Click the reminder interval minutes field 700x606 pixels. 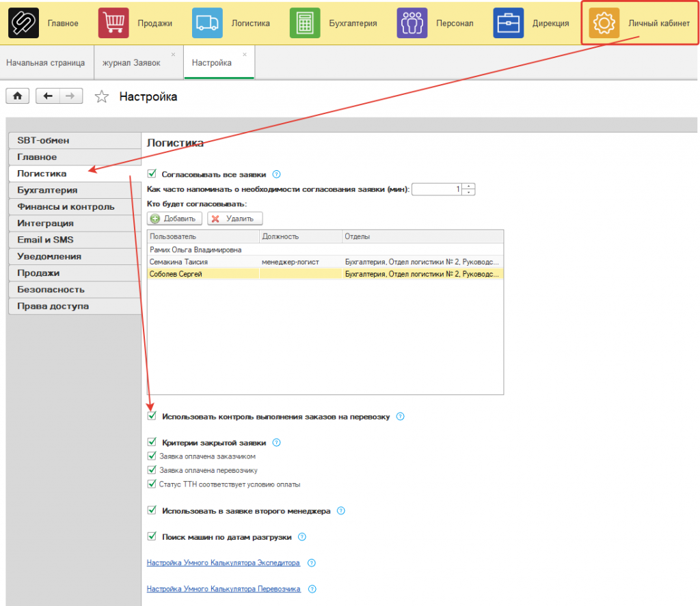coord(437,189)
